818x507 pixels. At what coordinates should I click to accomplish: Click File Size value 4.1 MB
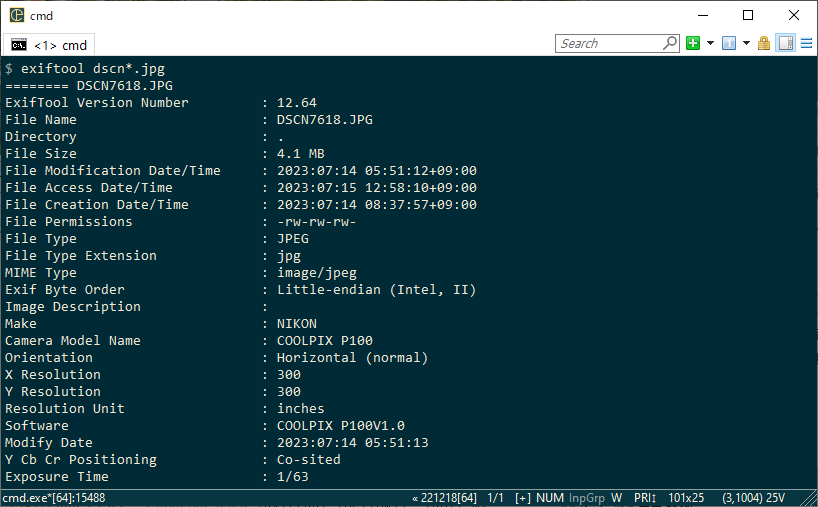tap(300, 154)
